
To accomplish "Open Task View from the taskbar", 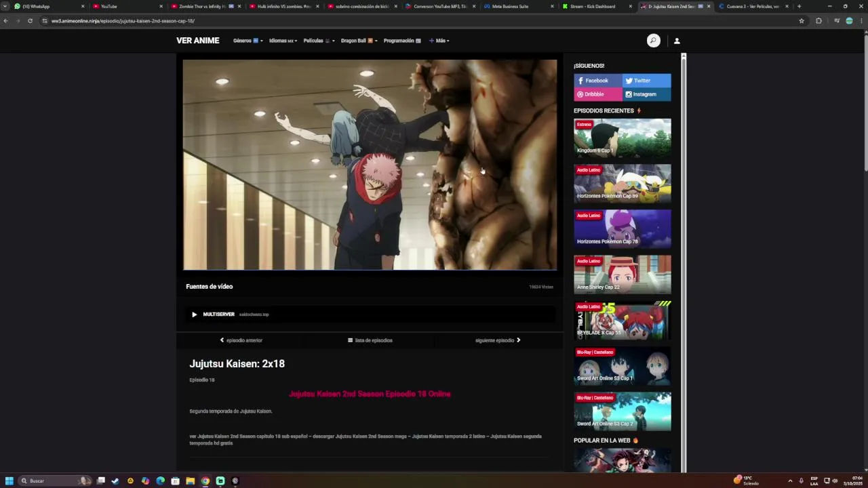I will (100, 481).
